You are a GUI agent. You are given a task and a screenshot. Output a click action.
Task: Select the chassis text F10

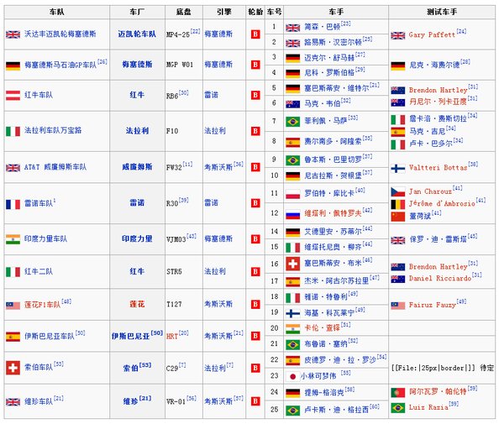coord(172,131)
